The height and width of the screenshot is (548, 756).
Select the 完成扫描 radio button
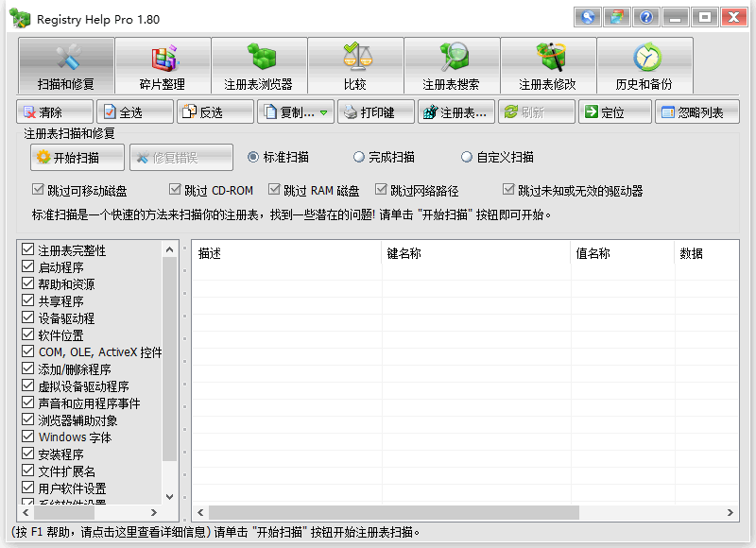click(x=358, y=157)
